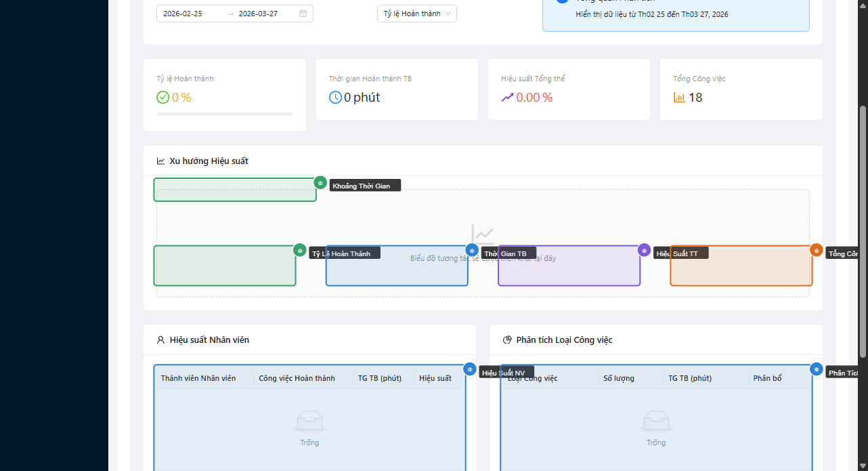The image size is (868, 471).
Task: Click the purple marker badge for Hiệu Suất TT
Action: click(644, 250)
